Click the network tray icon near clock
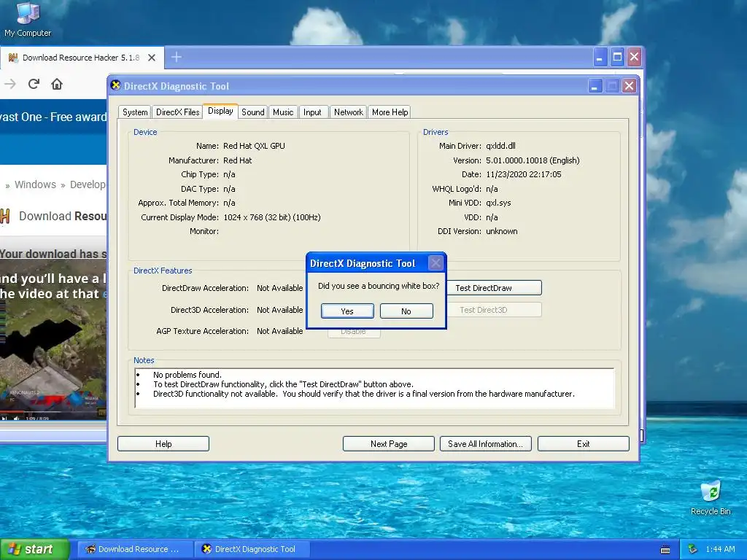The height and width of the screenshot is (560, 747). 693,549
